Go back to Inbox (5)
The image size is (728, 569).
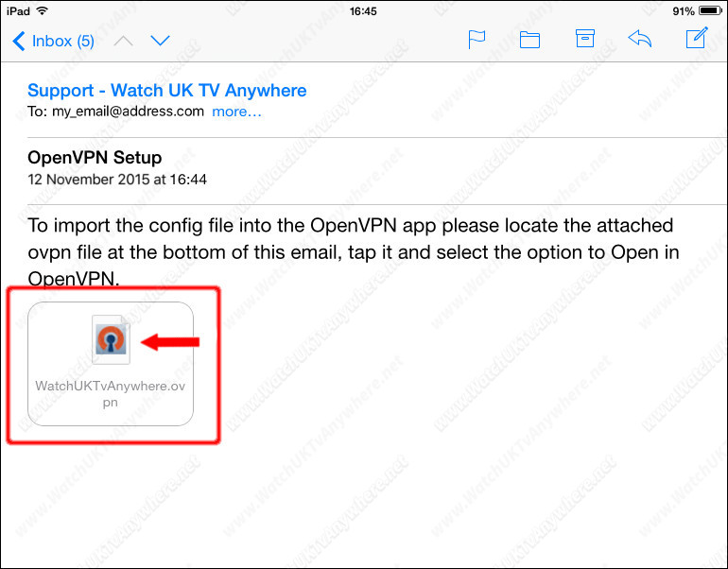53,41
